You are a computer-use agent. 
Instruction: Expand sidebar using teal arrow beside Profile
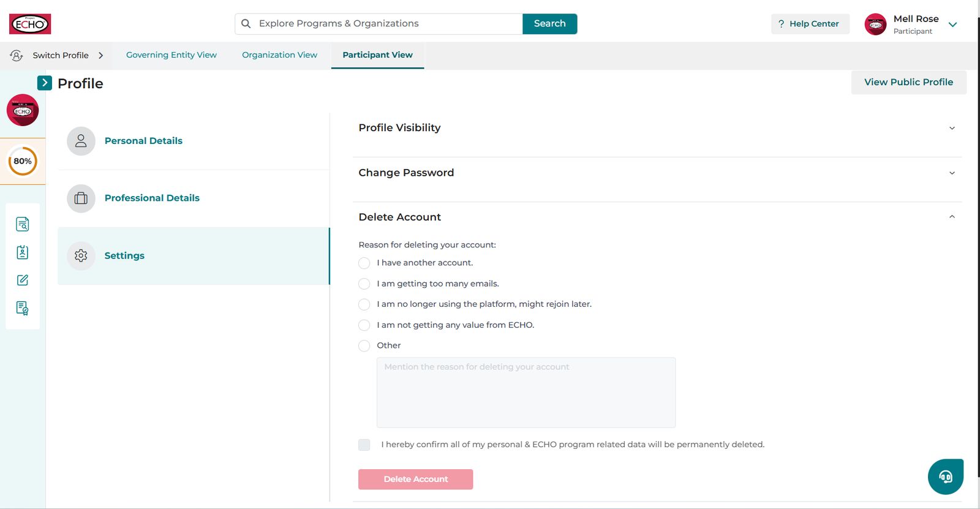[x=45, y=83]
